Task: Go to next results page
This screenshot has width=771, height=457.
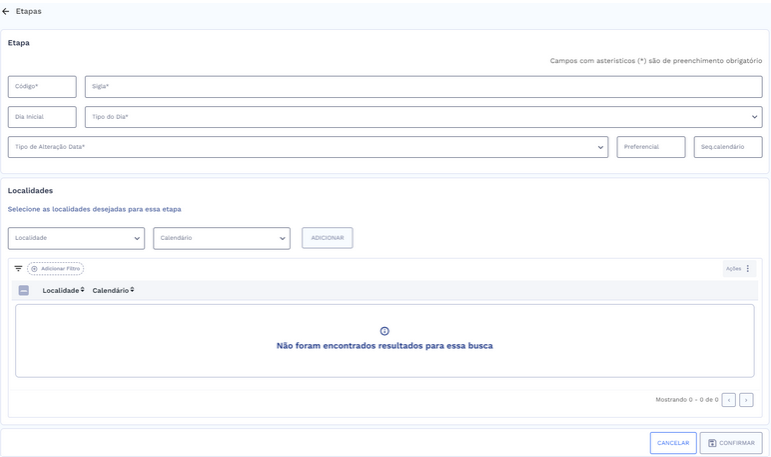Action: pos(746,400)
